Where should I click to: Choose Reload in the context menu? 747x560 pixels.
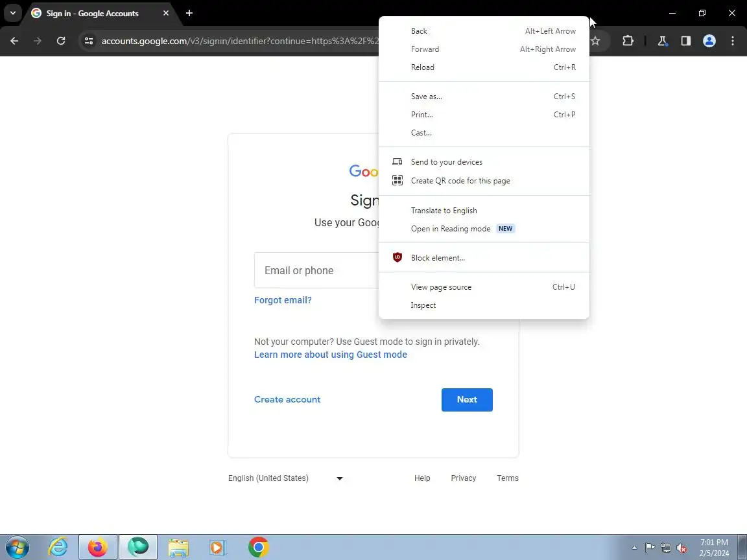484,67
